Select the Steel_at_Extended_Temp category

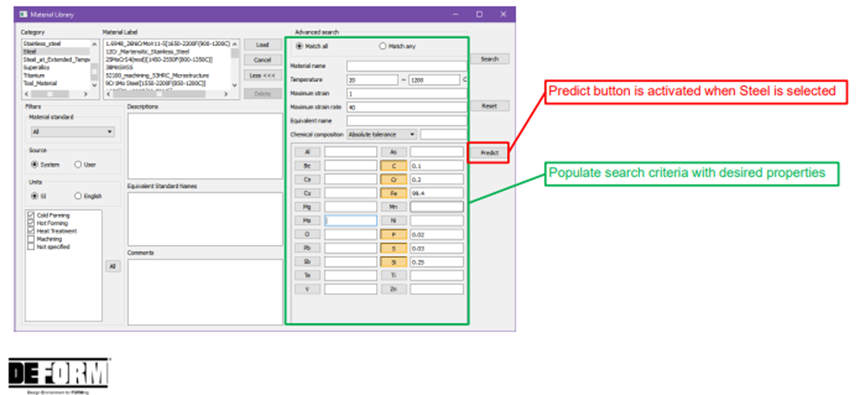[x=55, y=59]
